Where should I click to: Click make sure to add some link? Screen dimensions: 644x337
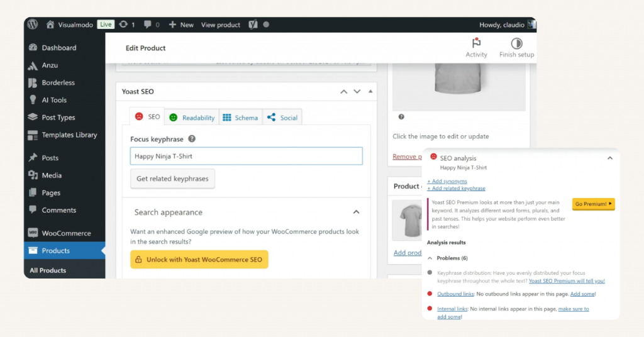574,309
